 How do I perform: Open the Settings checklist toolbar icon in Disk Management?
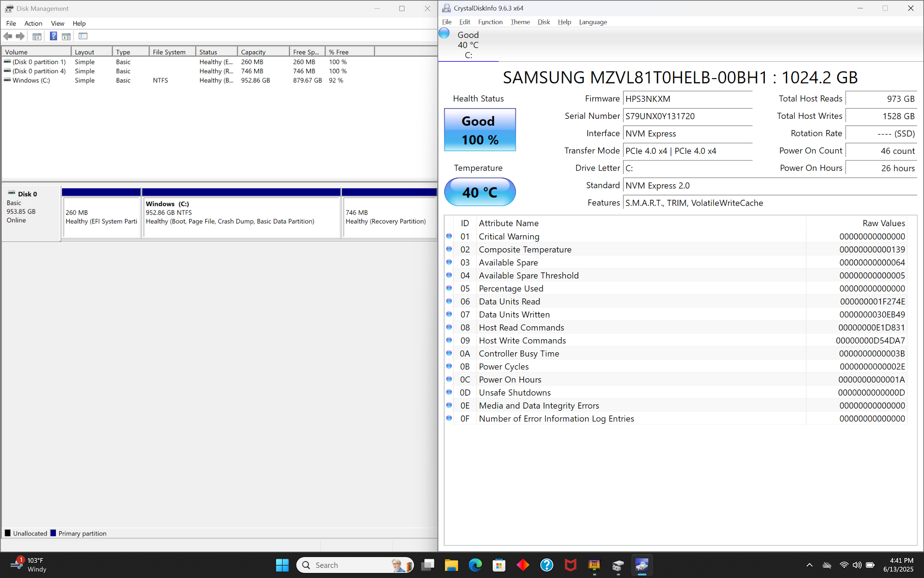(x=83, y=36)
